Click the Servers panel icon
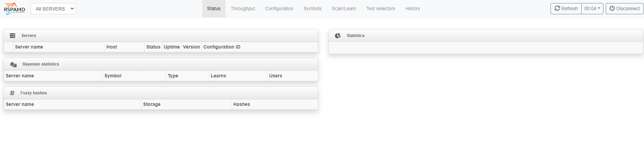 13,36
